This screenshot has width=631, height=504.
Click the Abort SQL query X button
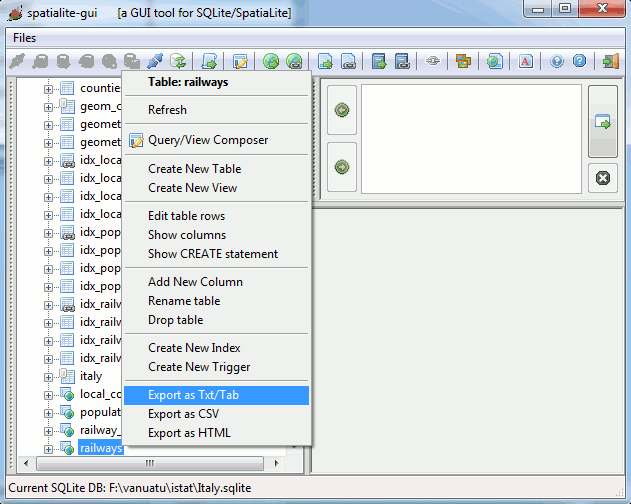tap(602, 178)
